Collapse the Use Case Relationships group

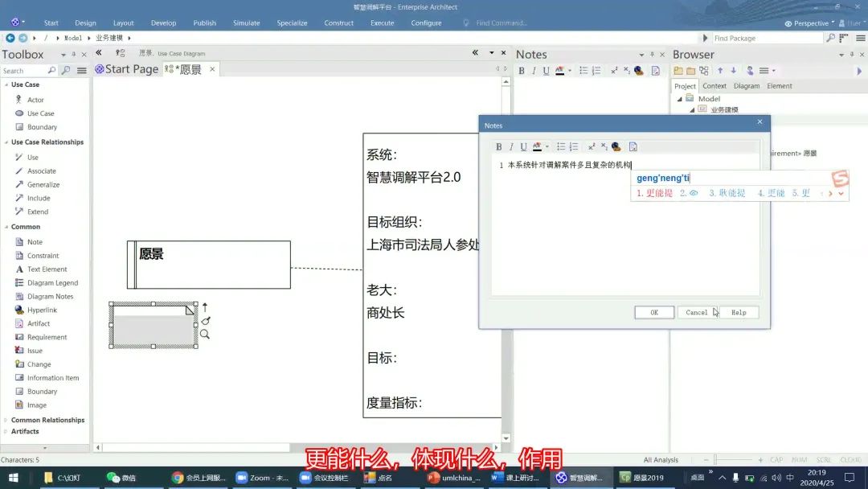6,142
